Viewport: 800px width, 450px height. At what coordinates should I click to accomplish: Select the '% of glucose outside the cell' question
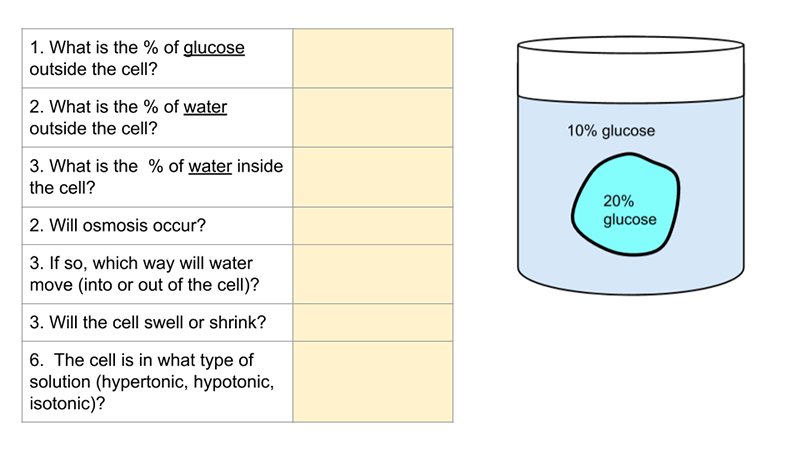137,58
